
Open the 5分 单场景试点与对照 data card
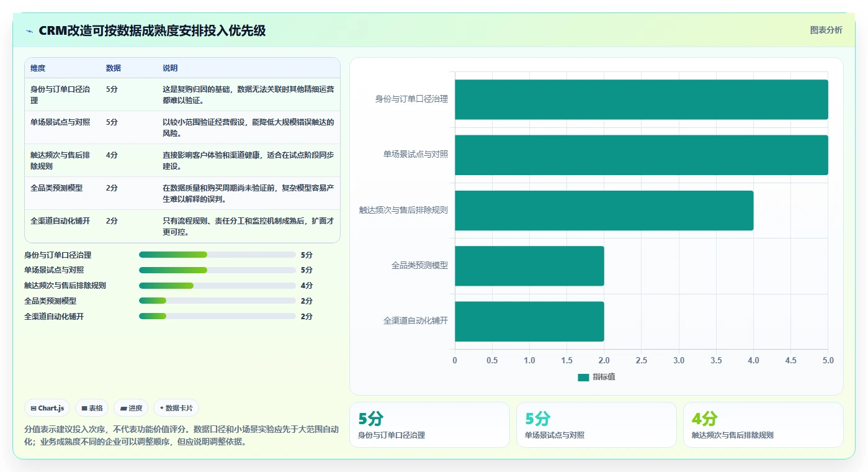596,425
